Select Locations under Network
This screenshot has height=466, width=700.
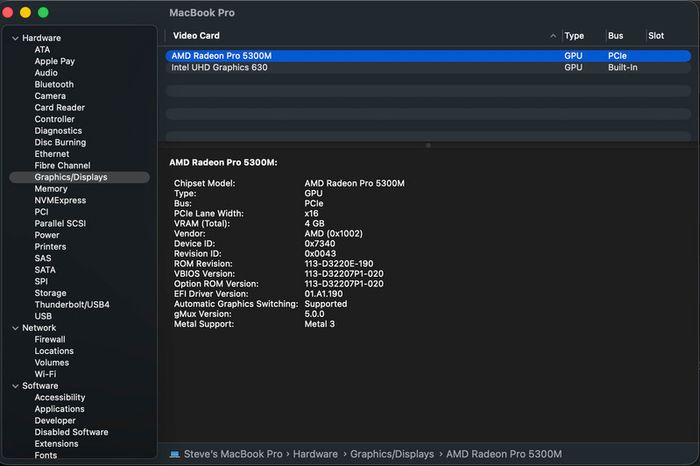pos(54,351)
